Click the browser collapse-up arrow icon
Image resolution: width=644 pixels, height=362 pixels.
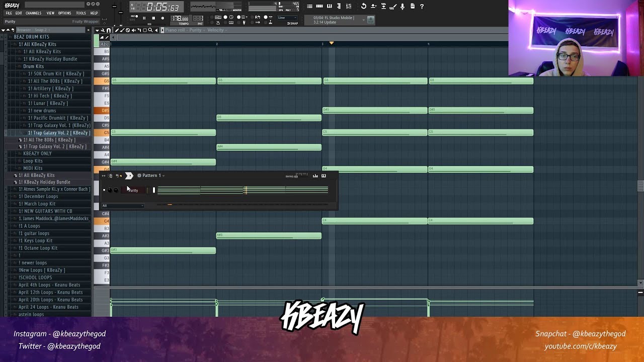click(x=8, y=30)
